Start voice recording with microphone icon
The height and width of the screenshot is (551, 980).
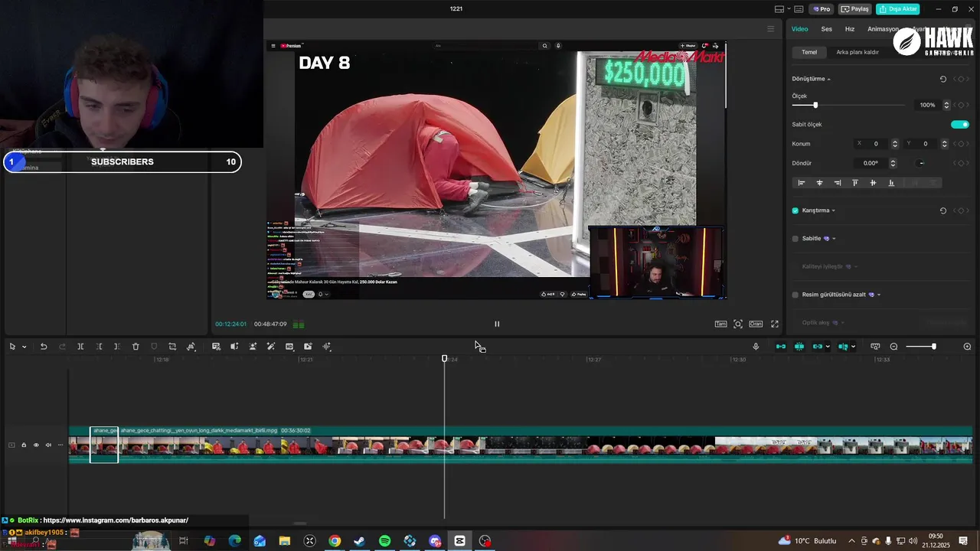756,347
